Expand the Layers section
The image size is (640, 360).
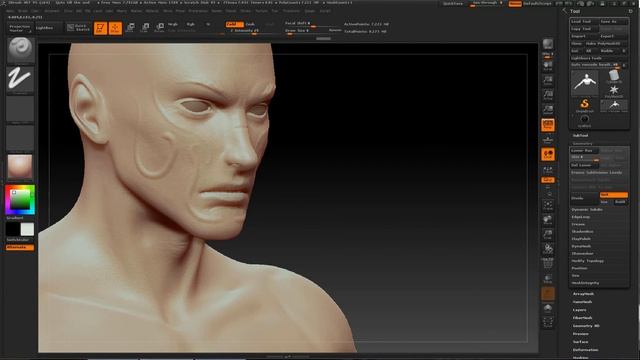[579, 310]
